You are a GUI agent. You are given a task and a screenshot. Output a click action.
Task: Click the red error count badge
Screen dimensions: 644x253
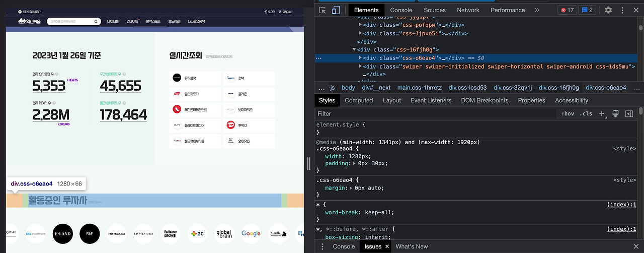click(x=568, y=10)
